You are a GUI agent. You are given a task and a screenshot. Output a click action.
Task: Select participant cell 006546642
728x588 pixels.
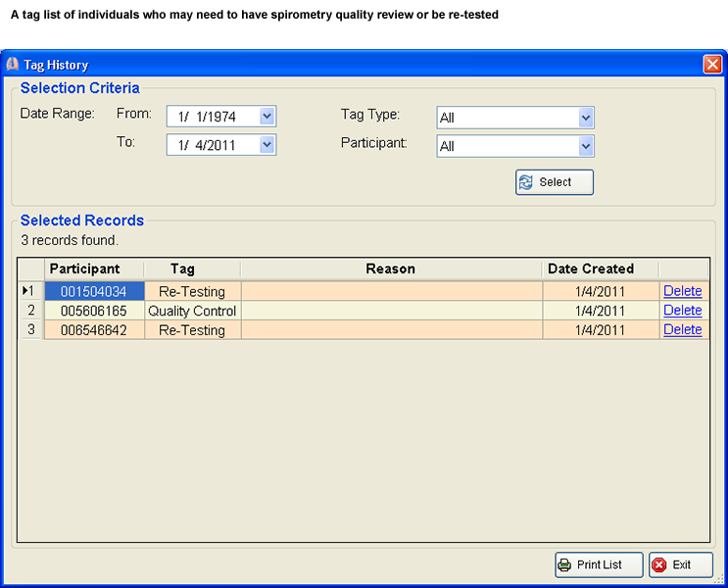(93, 330)
